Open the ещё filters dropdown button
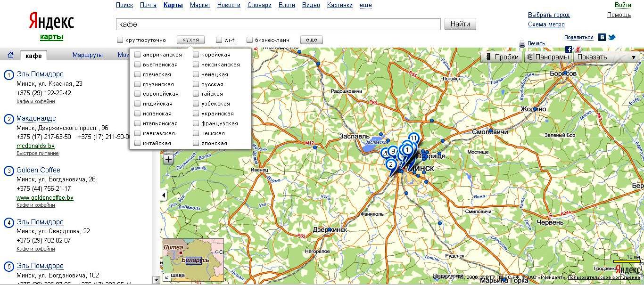Image resolution: width=644 pixels, height=285 pixels. 312,40
